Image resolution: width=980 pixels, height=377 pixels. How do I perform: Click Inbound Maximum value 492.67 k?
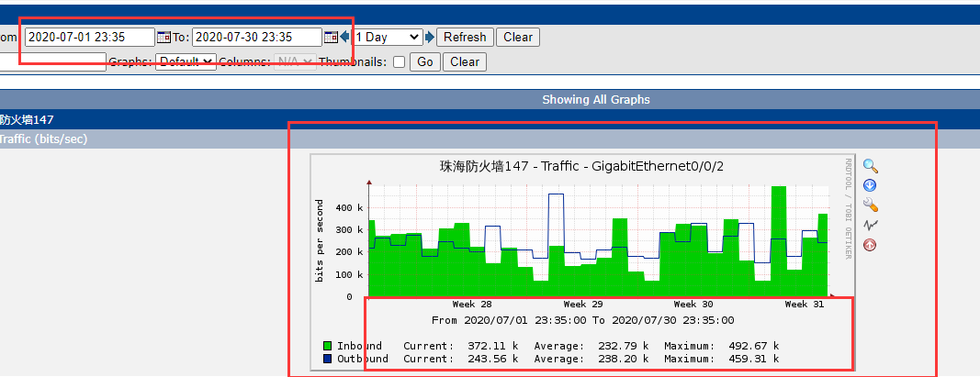point(754,346)
